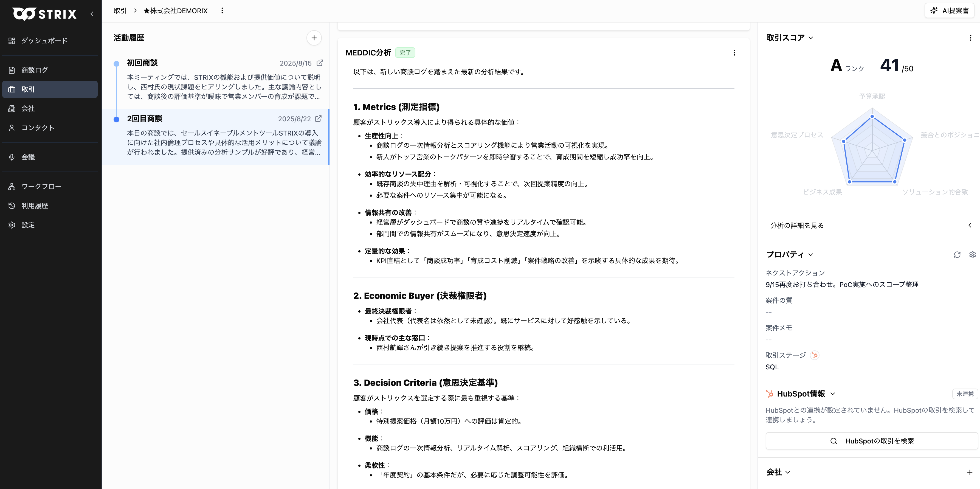Click the ワークフロー icon in the sidebar
The height and width of the screenshot is (489, 980).
coord(12,187)
